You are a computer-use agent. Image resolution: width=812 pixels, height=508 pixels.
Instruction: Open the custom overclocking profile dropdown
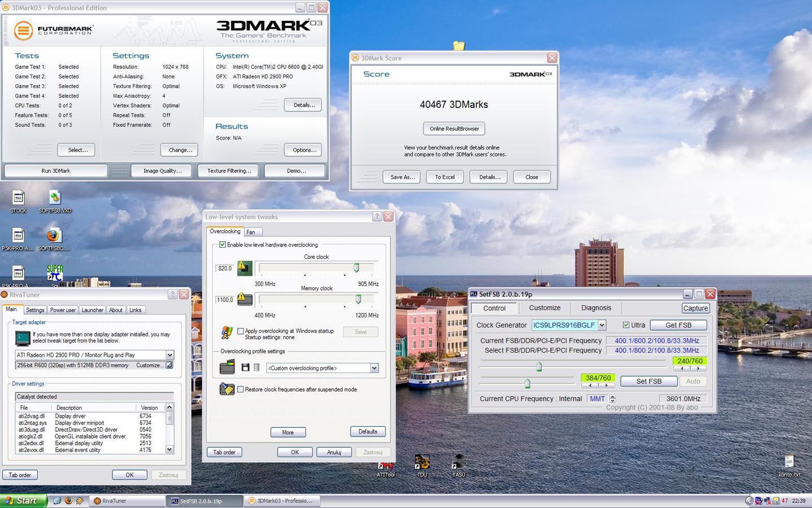click(374, 368)
